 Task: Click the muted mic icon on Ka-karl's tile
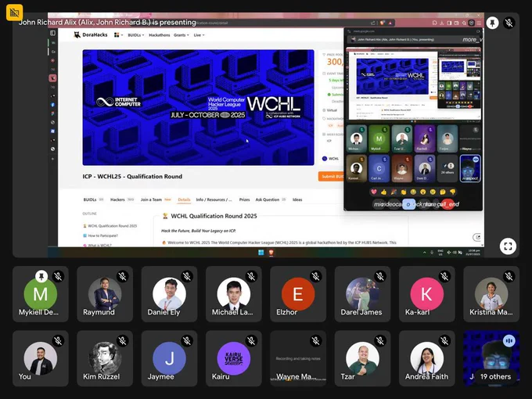(x=445, y=276)
